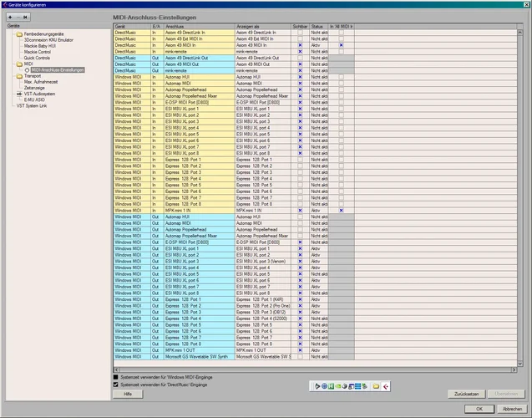Click 'Express 128: Port 2 (Pro One)' display name
Viewport: 532px width, 418px height.
263,306
